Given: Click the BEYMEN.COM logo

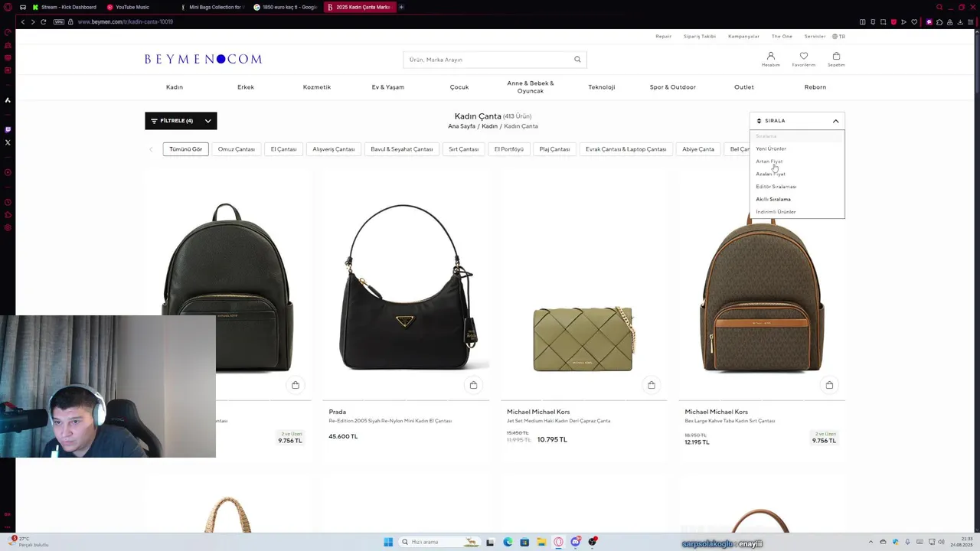Looking at the screenshot, I should [x=203, y=59].
